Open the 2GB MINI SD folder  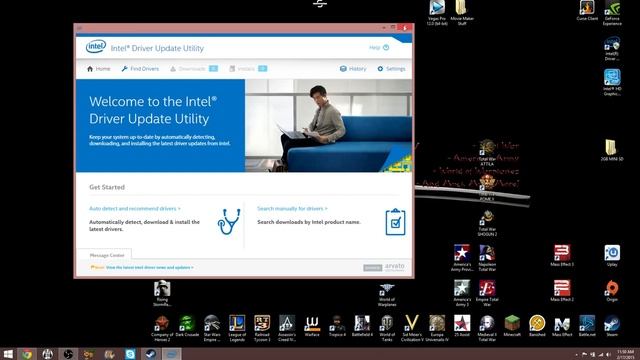(611, 150)
